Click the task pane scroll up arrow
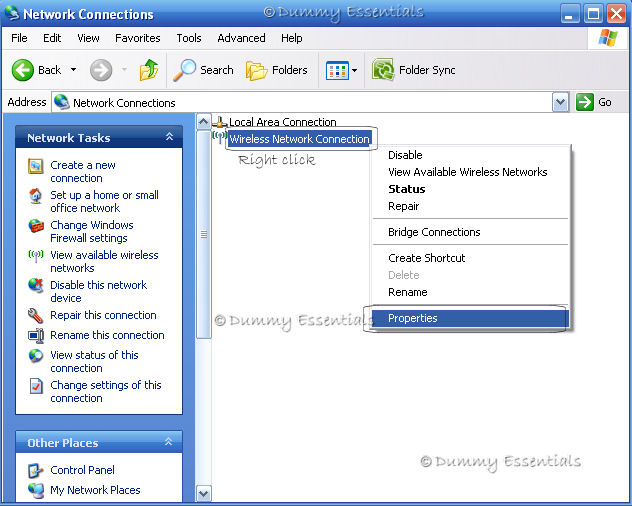632x506 pixels. 204,121
